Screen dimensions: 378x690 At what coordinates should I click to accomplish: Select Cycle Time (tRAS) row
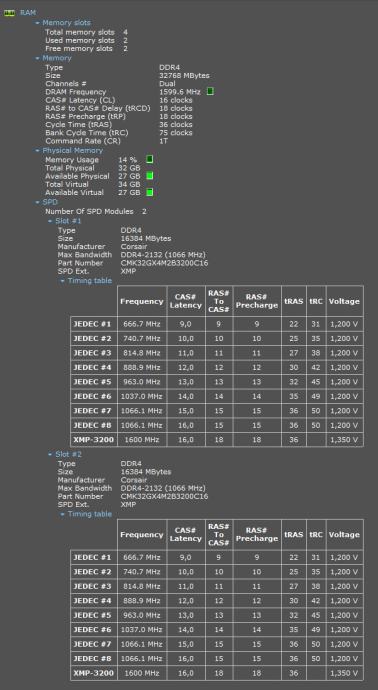coord(119,125)
